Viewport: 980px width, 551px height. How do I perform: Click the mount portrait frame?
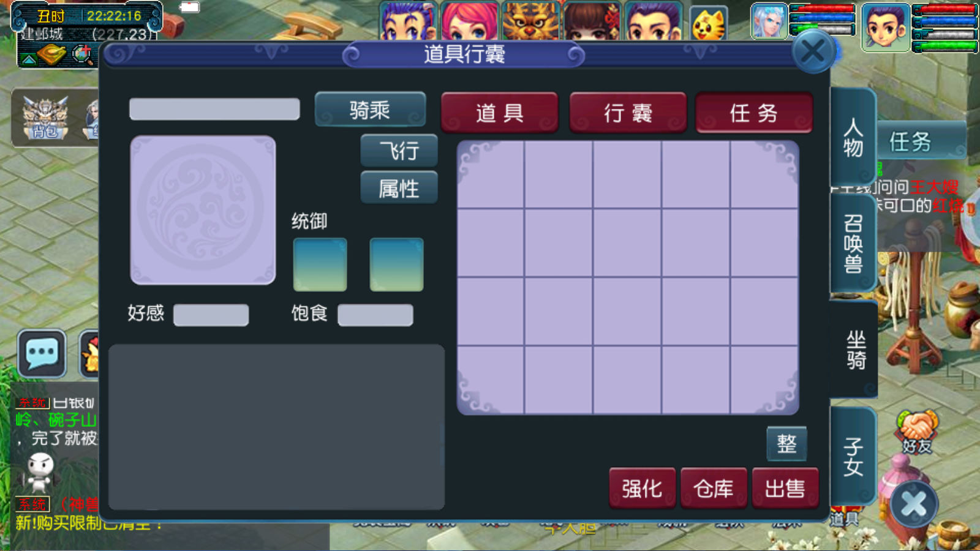pos(203,210)
